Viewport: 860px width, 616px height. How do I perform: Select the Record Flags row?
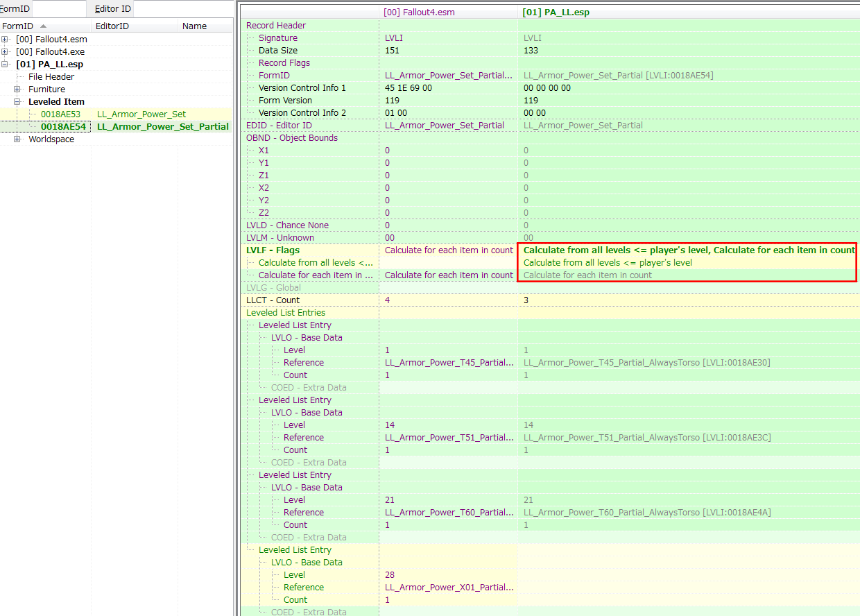click(284, 62)
